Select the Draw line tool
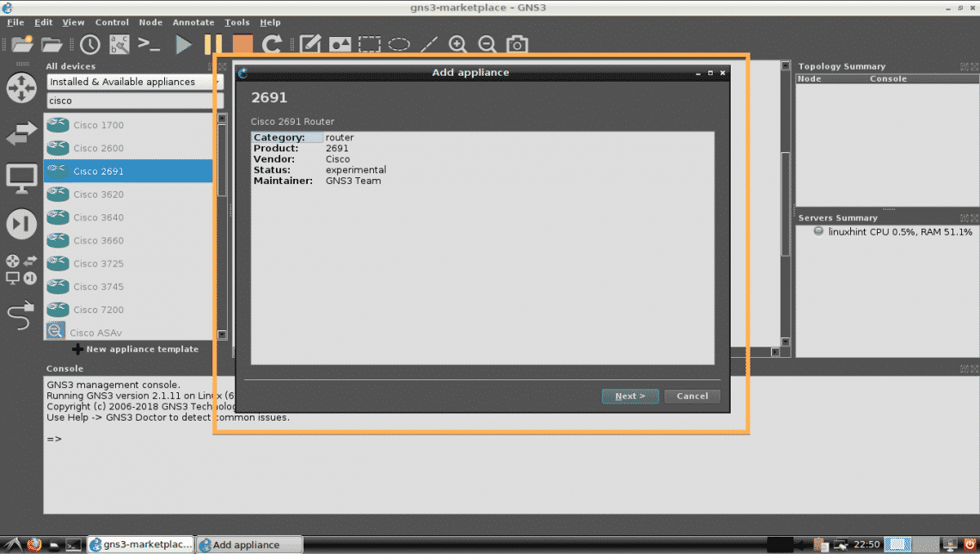Viewport: 980px width, 554px height. (429, 45)
